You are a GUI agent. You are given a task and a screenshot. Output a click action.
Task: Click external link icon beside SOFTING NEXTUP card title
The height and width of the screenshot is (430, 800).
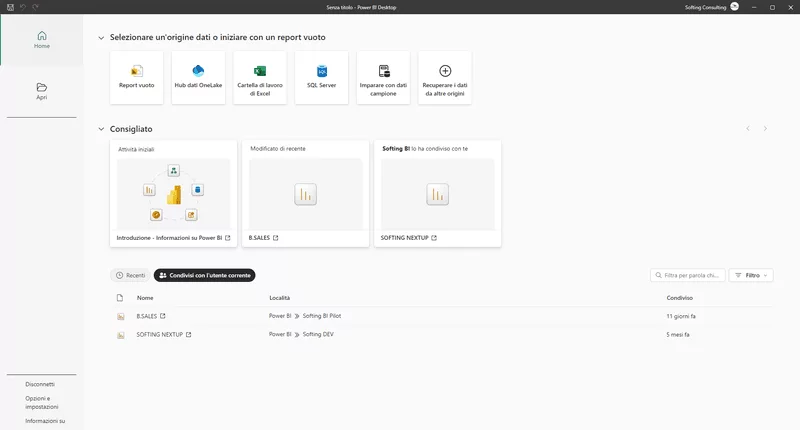pyautogui.click(x=434, y=238)
